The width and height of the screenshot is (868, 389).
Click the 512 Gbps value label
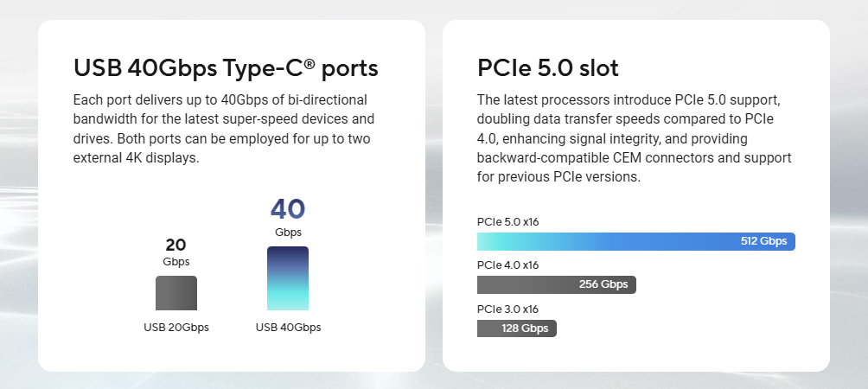tap(764, 241)
